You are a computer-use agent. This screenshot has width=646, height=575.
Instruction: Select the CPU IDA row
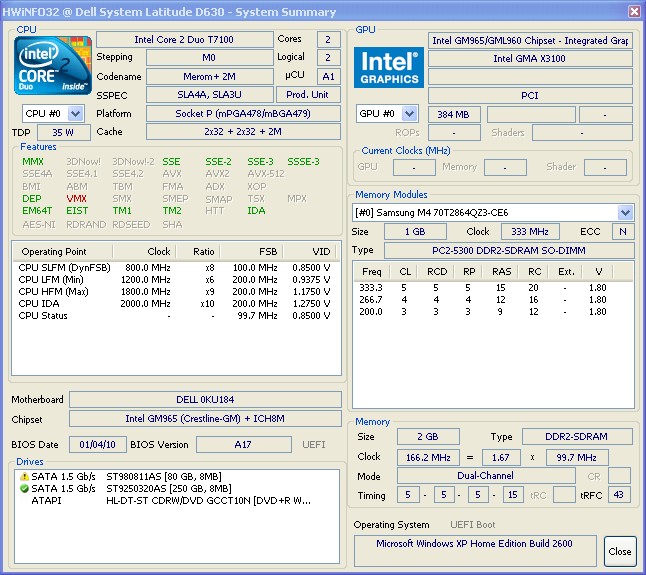pos(176,304)
